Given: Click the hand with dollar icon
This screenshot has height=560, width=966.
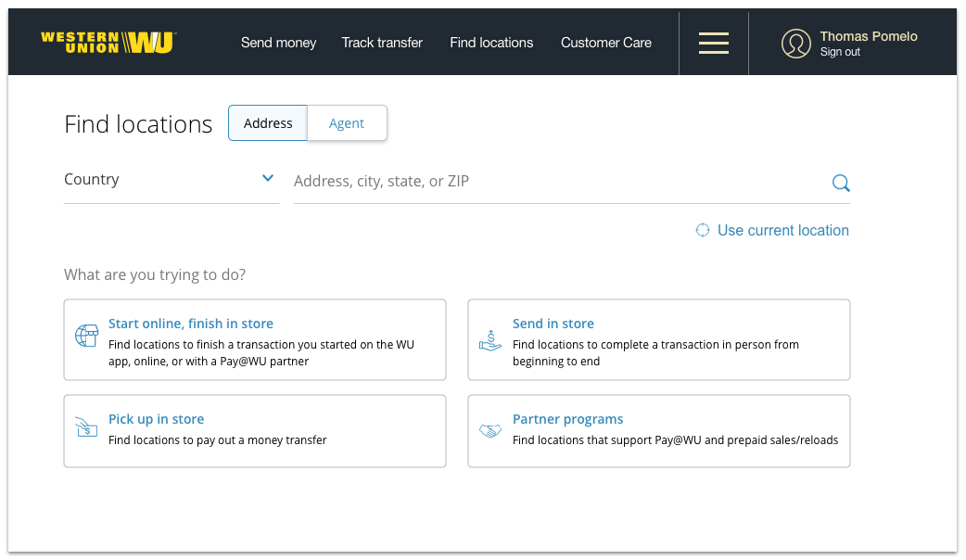Looking at the screenshot, I should click(490, 340).
